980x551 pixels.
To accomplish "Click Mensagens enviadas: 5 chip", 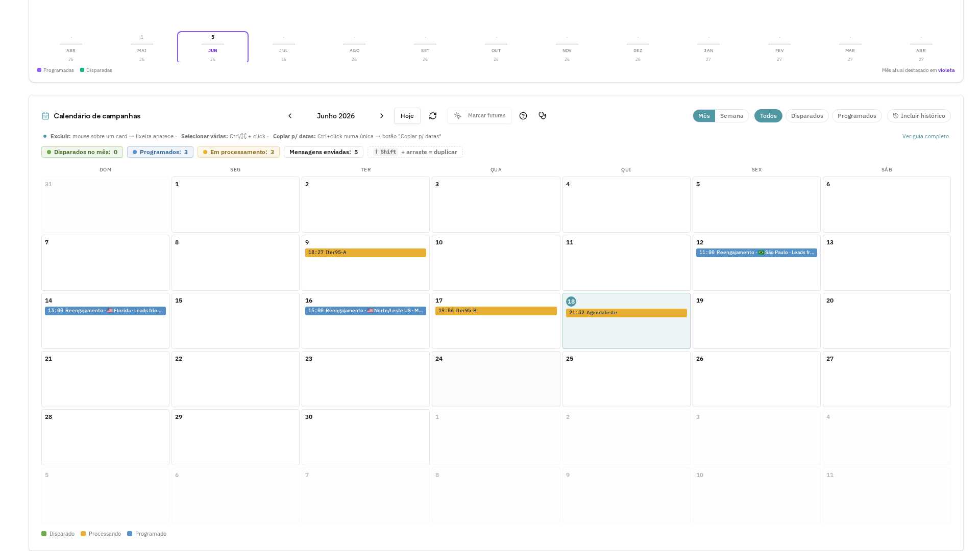I will click(x=324, y=152).
